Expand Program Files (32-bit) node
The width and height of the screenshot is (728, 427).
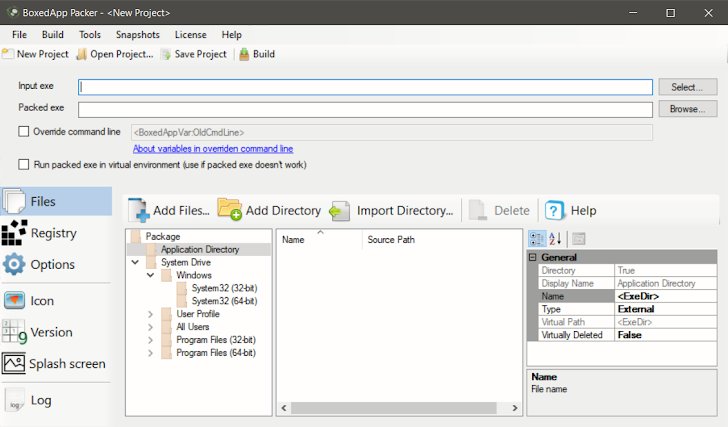150,340
